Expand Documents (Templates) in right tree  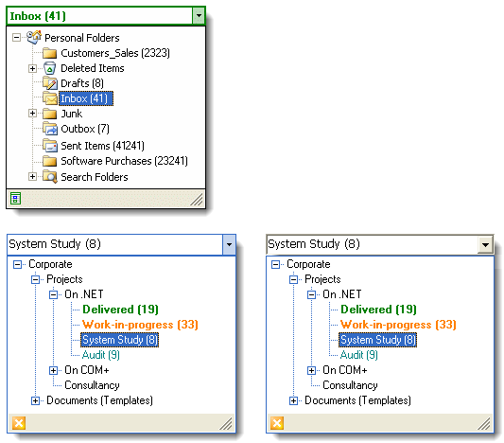pos(293,400)
